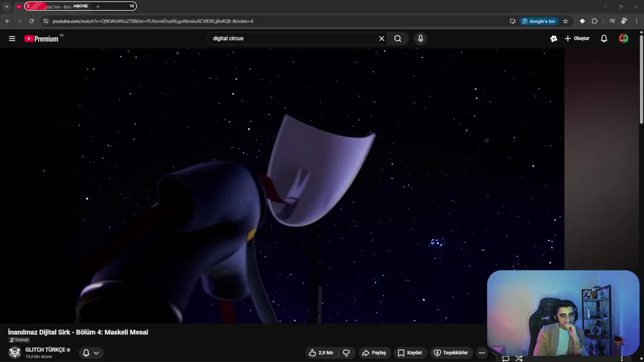This screenshot has width=644, height=362.
Task: Click the install app icon in address bar
Action: click(512, 21)
